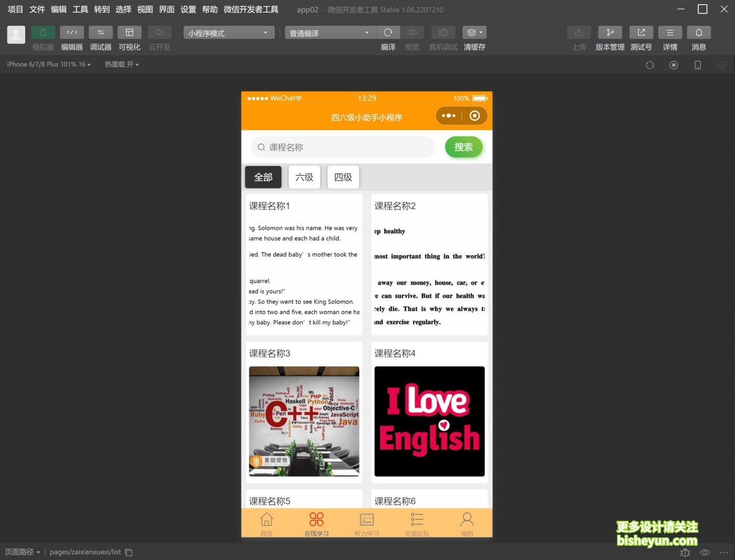Open the Version Management icon
Image resolution: width=735 pixels, height=560 pixels.
click(x=610, y=33)
